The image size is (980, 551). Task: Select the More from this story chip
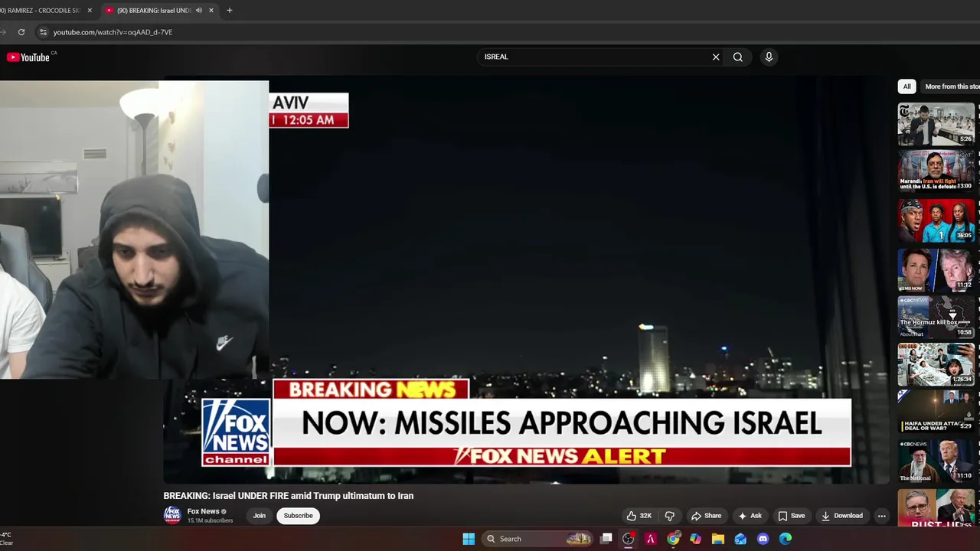952,86
